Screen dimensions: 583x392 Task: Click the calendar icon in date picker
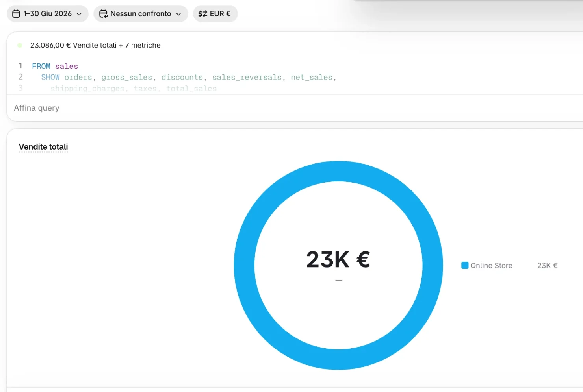[16, 14]
